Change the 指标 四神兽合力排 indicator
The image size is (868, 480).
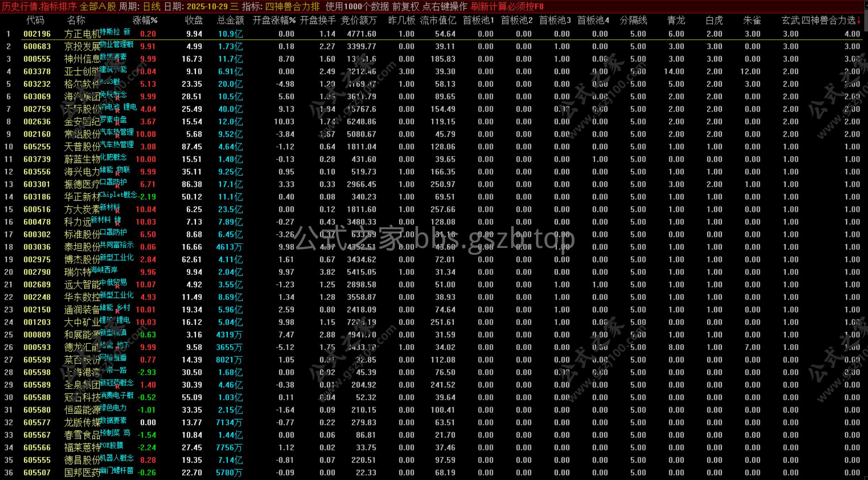click(281, 6)
